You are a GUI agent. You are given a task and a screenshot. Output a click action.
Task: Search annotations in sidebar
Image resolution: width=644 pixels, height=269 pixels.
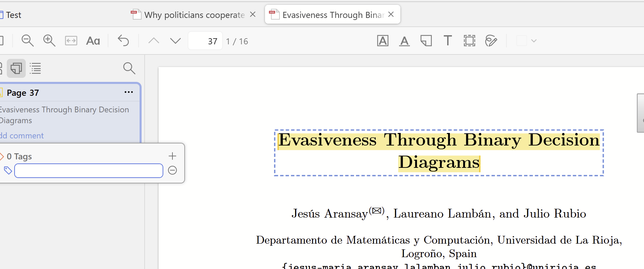(129, 68)
